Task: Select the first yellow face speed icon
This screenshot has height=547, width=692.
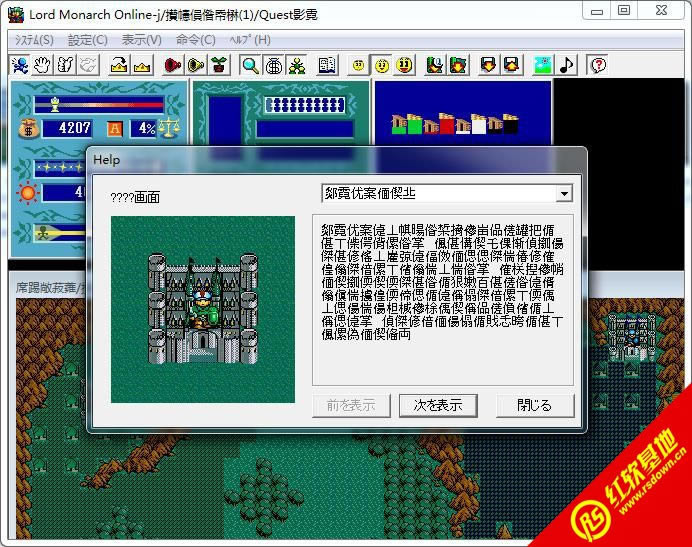Action: click(358, 65)
